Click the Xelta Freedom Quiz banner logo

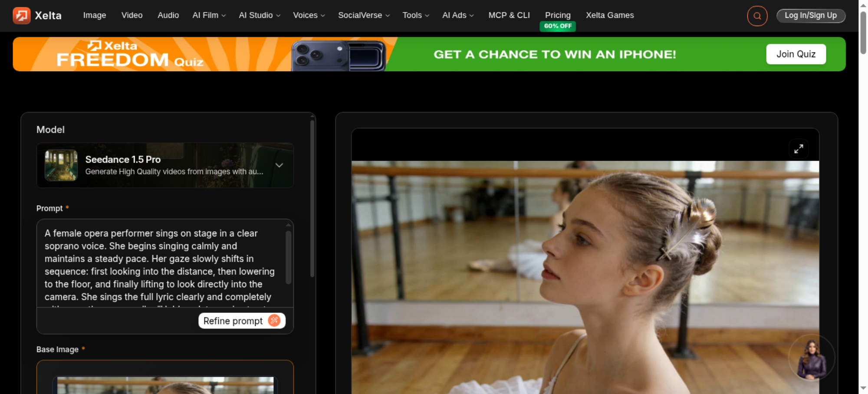coord(130,55)
